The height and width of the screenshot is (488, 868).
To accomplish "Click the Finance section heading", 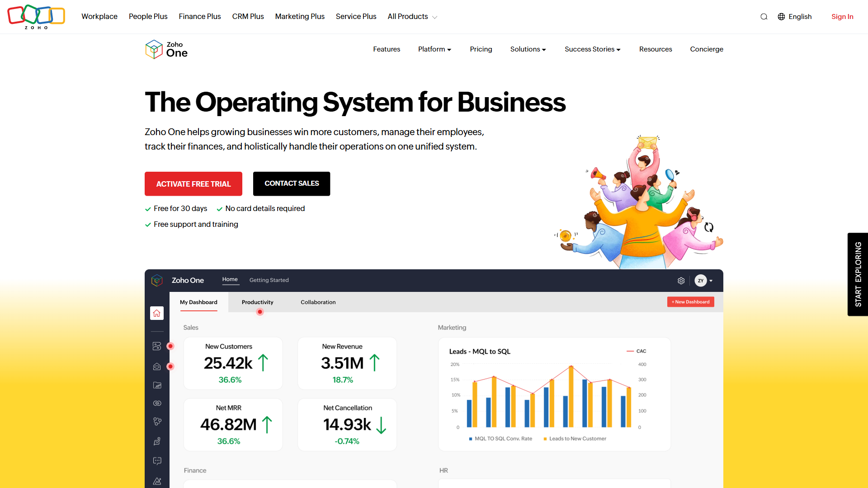I will (x=195, y=470).
